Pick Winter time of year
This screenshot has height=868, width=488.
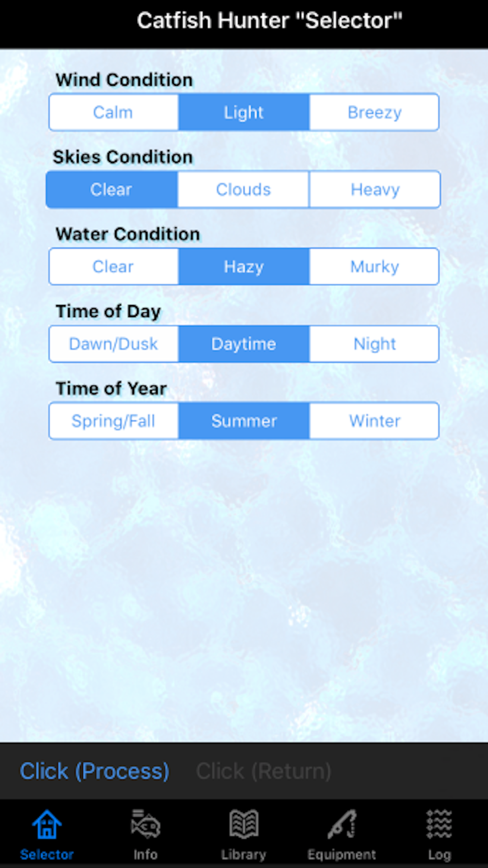pos(374,421)
